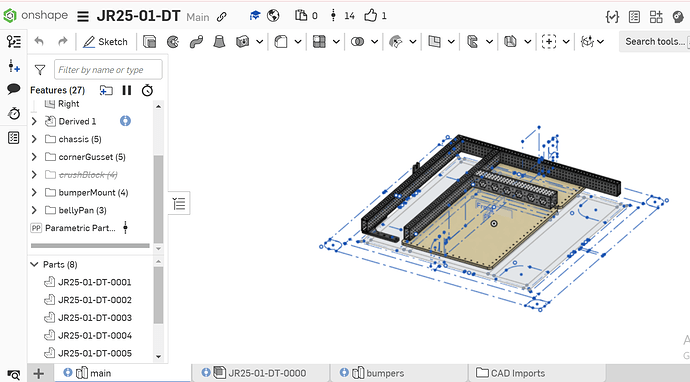This screenshot has width=690, height=382.
Task: Open pattern tool dropdown arrow
Action: (336, 42)
